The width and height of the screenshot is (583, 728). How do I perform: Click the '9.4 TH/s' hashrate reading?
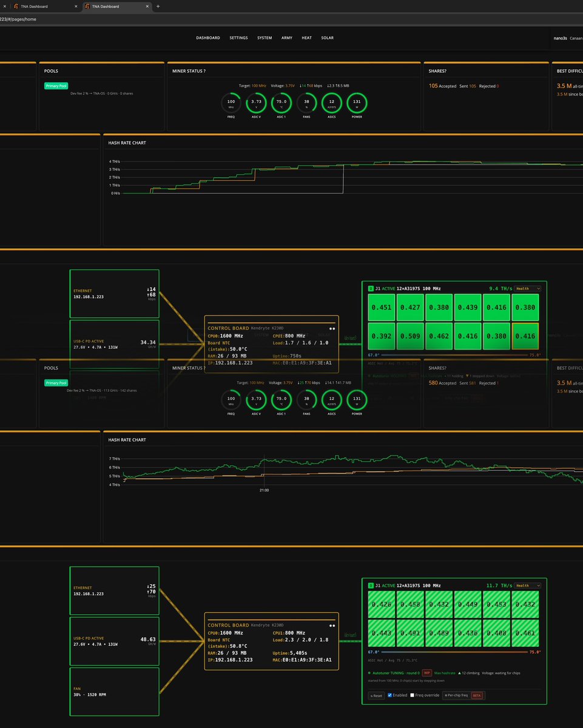(499, 289)
